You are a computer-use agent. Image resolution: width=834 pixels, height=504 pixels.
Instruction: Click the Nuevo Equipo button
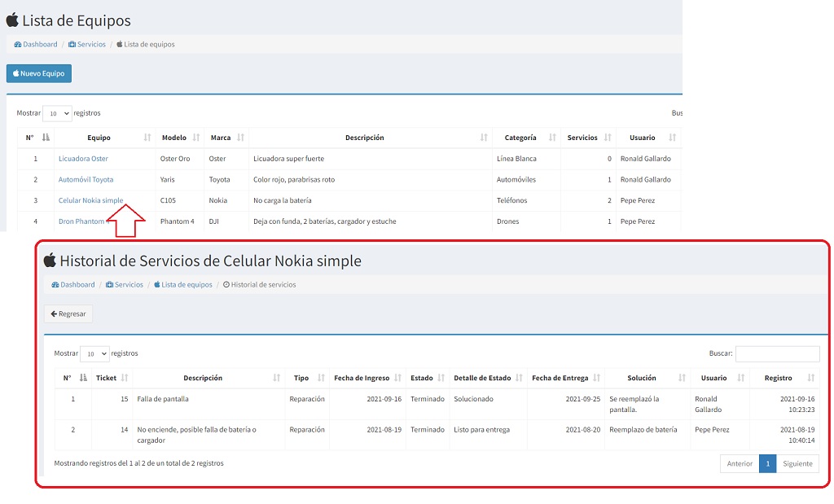39,73
